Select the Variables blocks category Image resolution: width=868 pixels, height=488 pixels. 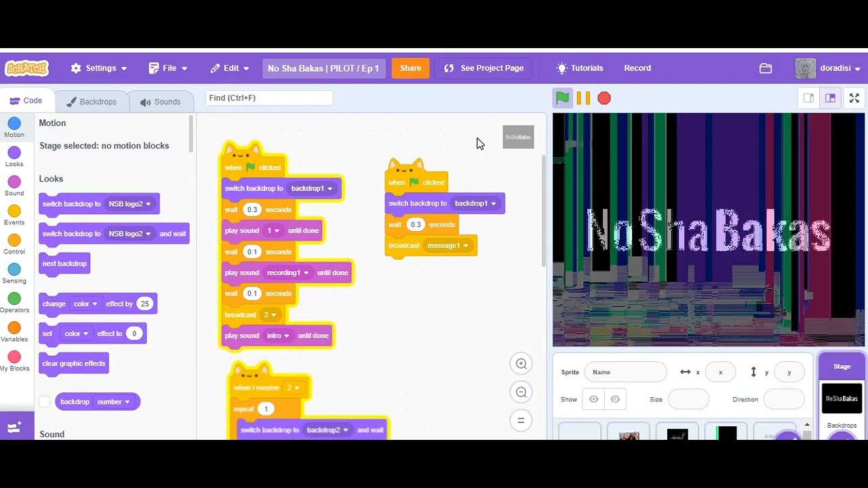pyautogui.click(x=14, y=331)
